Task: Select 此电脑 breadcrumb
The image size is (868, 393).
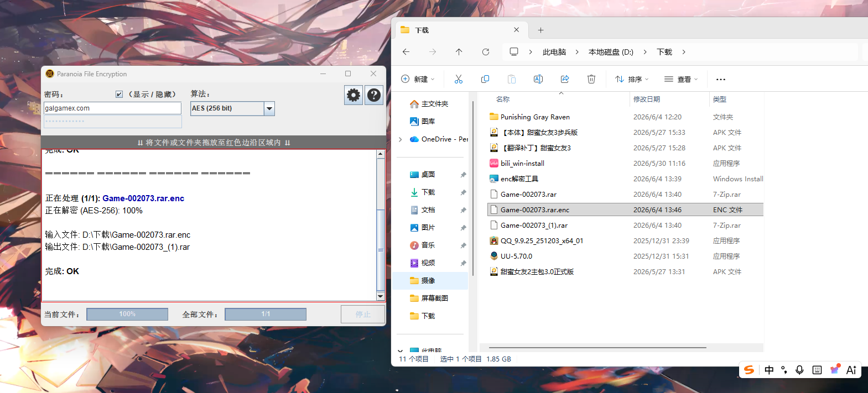Action: click(554, 52)
